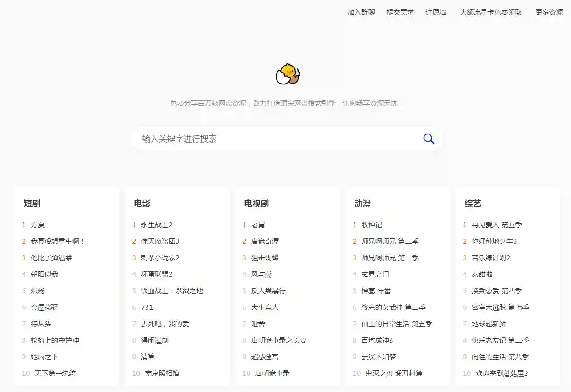Select 鬼灭之刃 锻刀村篇 in the anime list
The width and height of the screenshot is (571, 392).
point(394,374)
